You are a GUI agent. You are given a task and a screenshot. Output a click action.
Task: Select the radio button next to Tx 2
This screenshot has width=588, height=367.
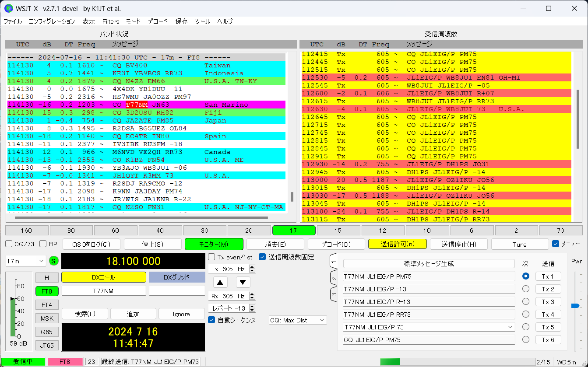526,289
